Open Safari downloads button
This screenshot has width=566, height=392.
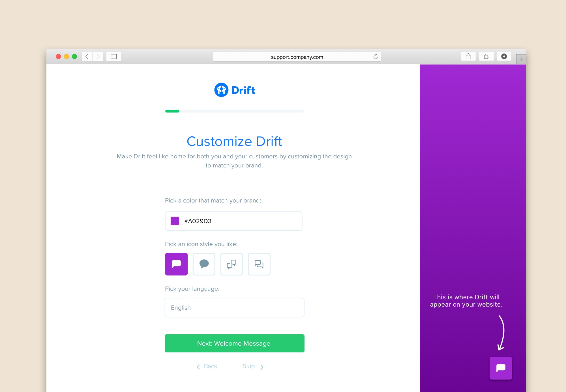click(504, 56)
